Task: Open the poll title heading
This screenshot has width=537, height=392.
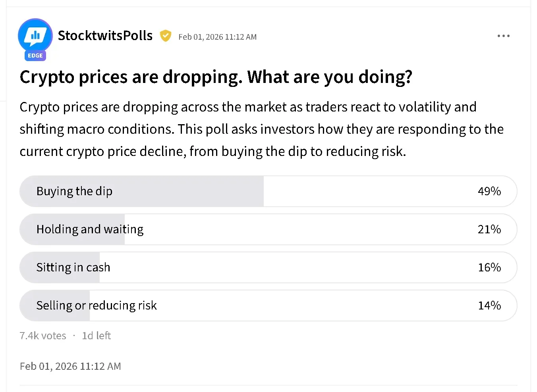Action: coord(216,77)
